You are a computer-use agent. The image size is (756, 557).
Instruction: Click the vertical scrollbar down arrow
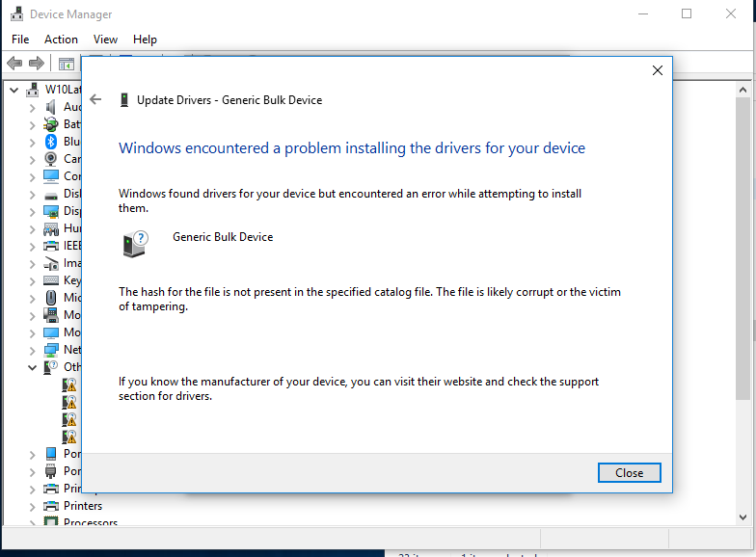coord(742,517)
